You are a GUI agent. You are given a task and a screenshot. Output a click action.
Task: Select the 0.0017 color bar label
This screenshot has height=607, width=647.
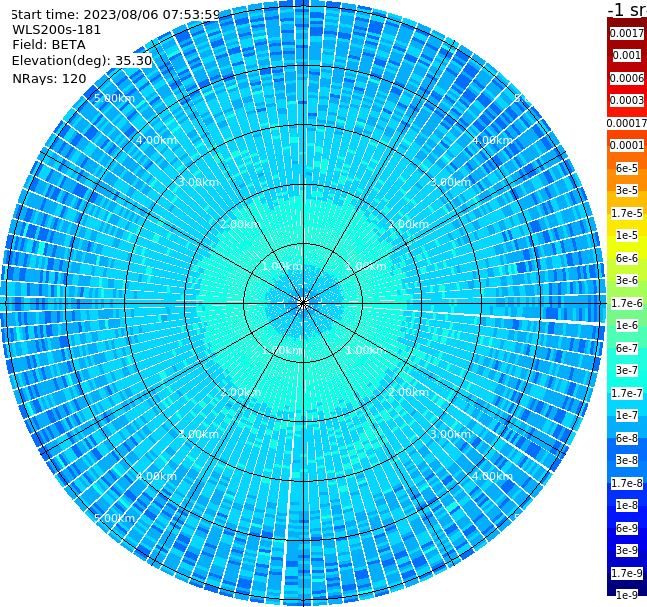627,33
